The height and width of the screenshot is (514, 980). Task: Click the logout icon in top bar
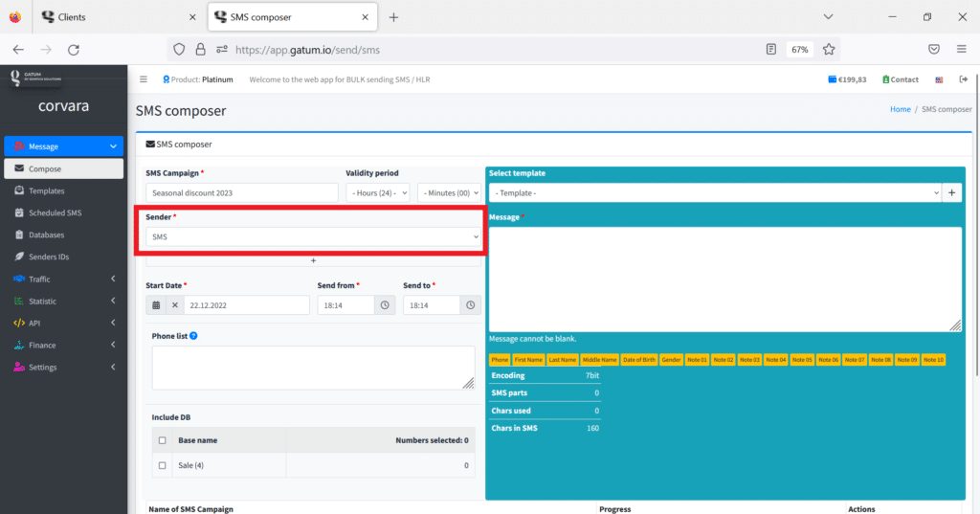pos(964,79)
